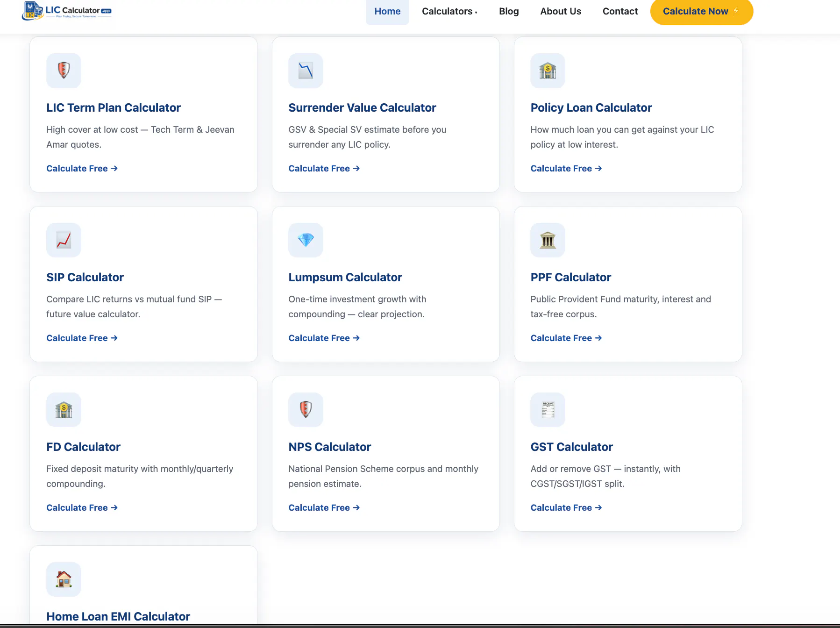Image resolution: width=840 pixels, height=628 pixels.
Task: Click the Add or remove GST description
Action: pos(605,477)
